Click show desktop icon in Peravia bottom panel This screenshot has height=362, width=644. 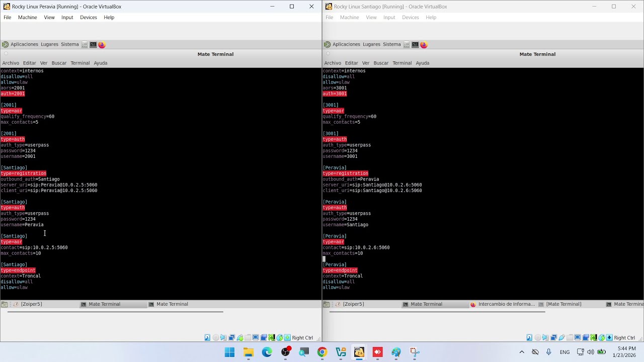4,304
